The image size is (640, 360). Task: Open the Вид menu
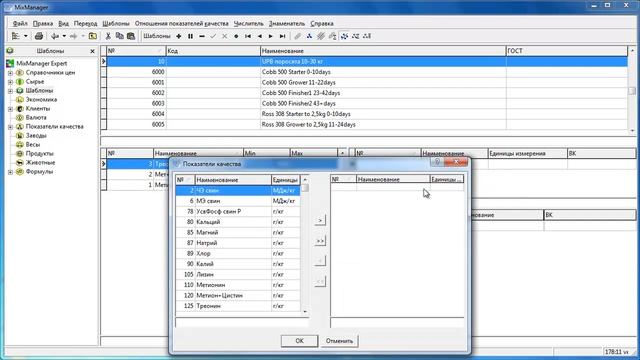tap(63, 24)
